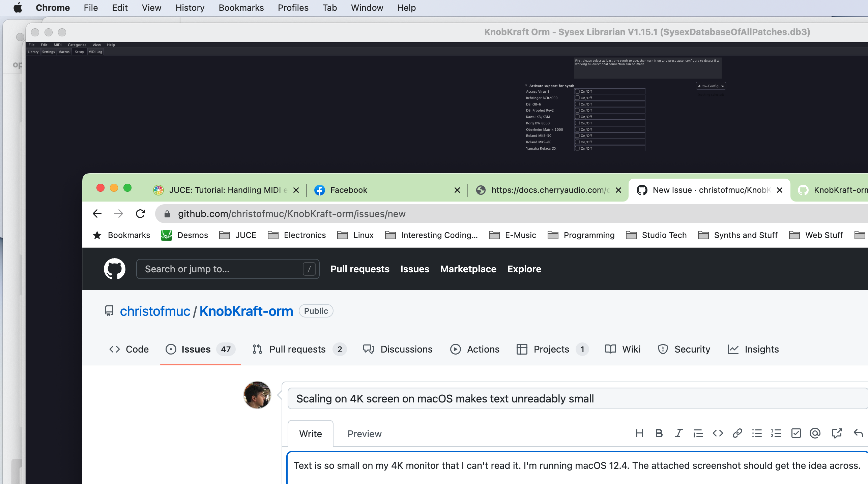Open the Bookmarks menu in the menu bar
The image size is (868, 484).
(x=241, y=7)
